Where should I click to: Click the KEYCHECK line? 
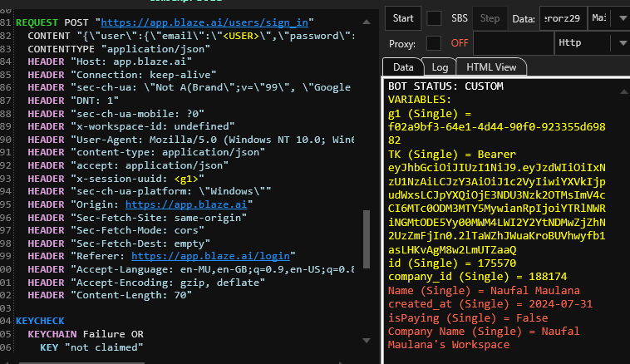click(x=40, y=321)
